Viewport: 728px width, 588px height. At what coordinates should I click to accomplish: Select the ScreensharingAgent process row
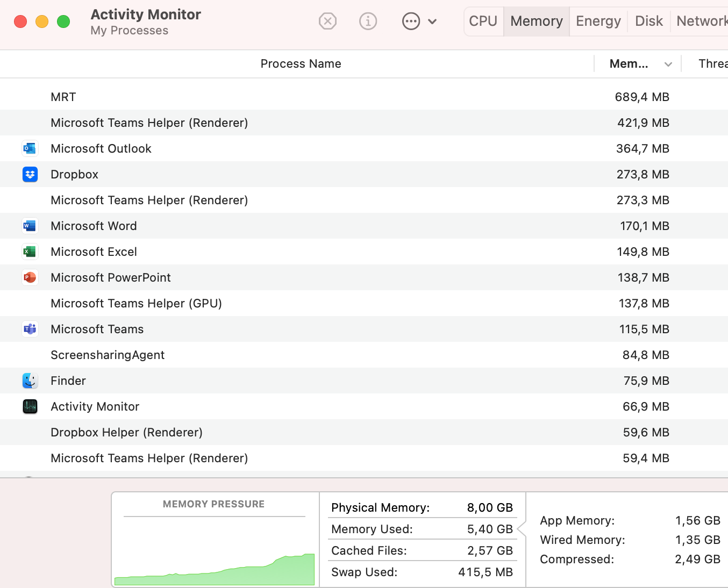point(364,355)
